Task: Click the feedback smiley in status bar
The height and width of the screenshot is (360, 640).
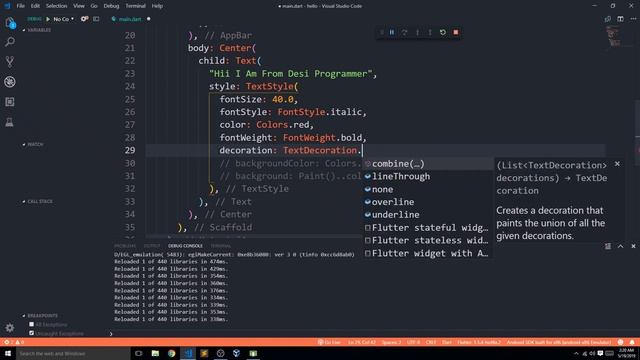Action: click(x=620, y=342)
